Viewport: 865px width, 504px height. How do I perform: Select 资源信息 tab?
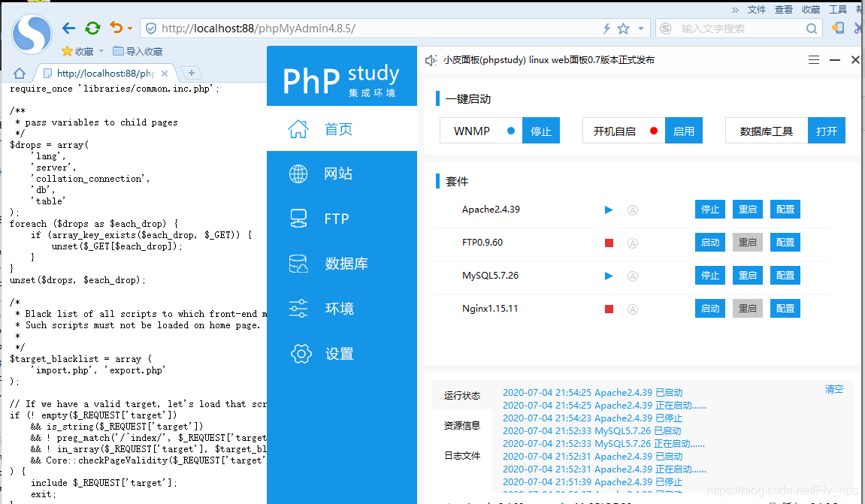click(x=462, y=425)
